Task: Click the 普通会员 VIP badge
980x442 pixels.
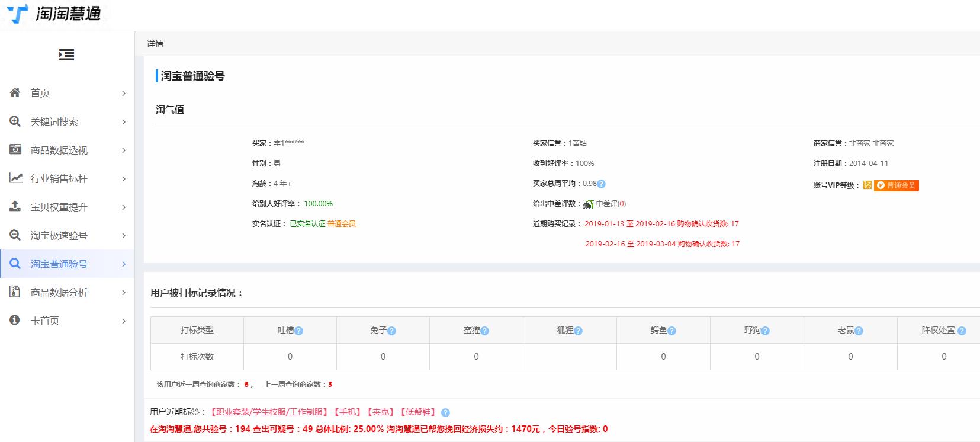Action: (x=897, y=185)
